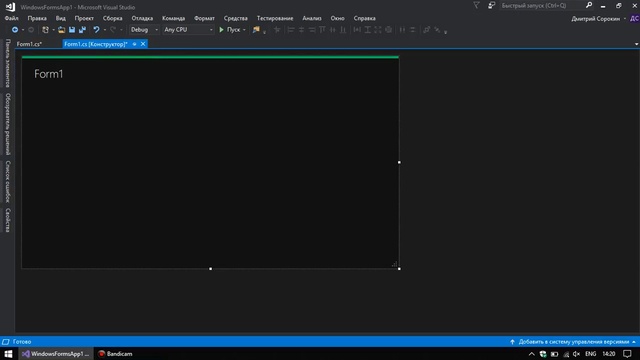Click the feedback icon in title bar

coord(491,5)
